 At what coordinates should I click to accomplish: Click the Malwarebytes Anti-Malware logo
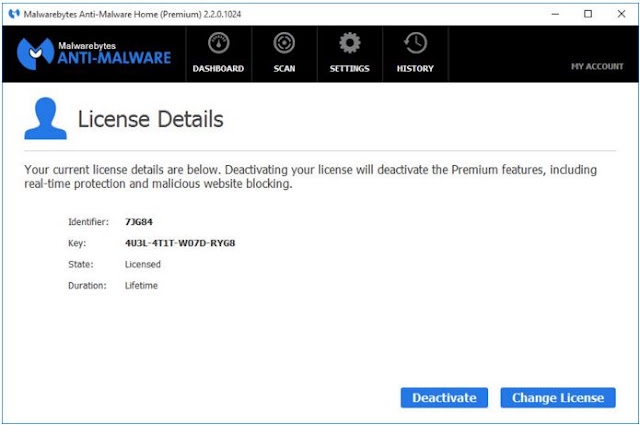(94, 54)
